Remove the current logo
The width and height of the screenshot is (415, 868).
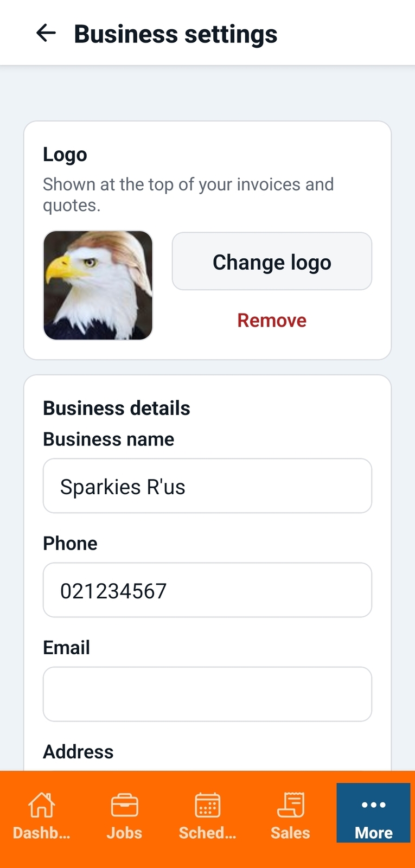pos(272,321)
